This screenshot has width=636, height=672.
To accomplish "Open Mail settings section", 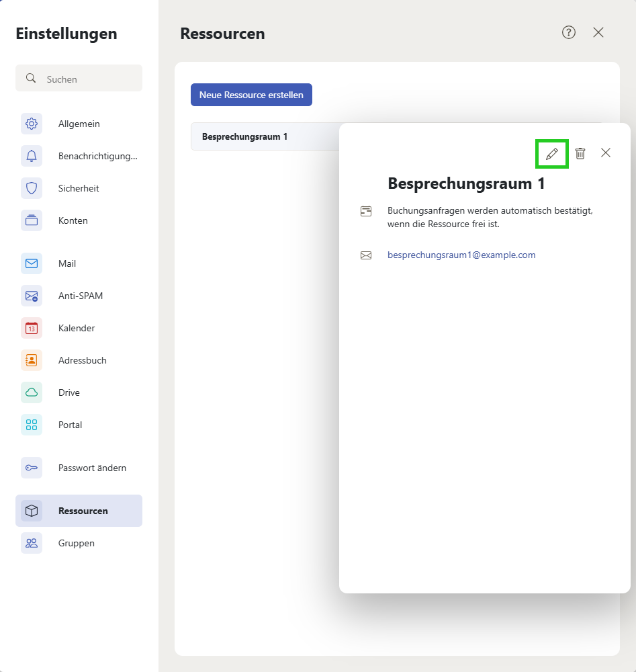I will [x=67, y=263].
